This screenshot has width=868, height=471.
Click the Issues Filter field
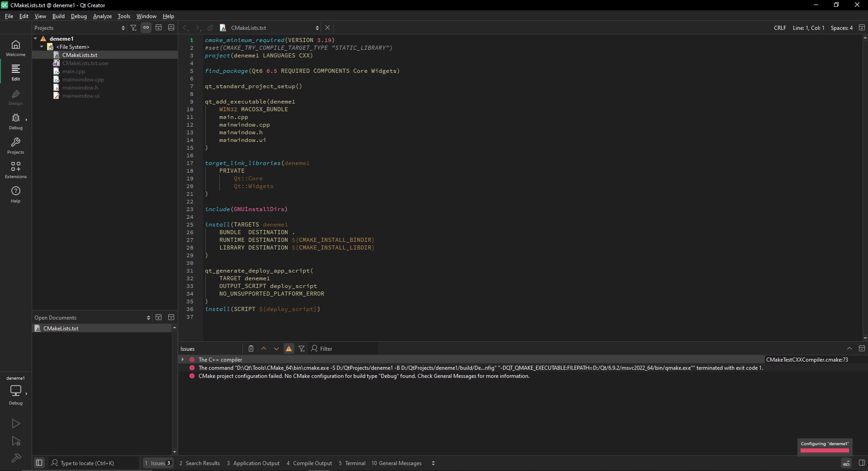[344, 349]
